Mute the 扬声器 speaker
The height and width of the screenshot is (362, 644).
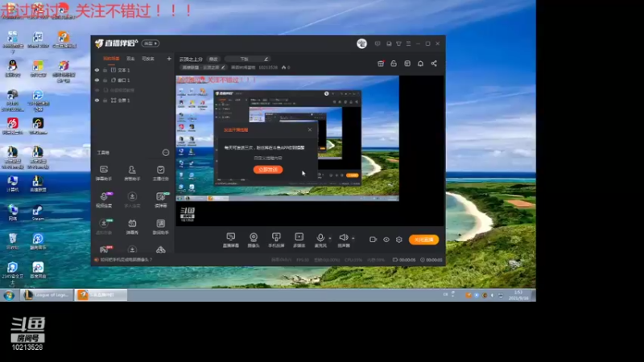(344, 240)
